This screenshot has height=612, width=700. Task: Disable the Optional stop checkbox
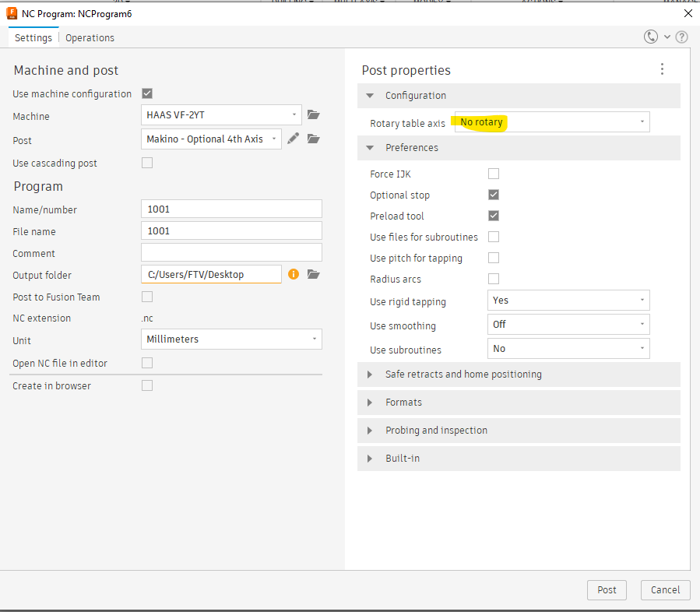[494, 195]
